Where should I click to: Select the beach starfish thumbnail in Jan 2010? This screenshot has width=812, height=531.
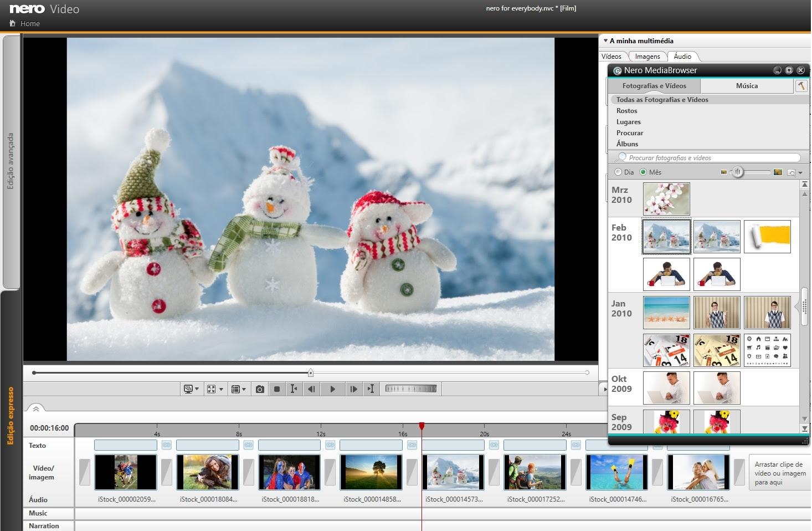pos(666,313)
